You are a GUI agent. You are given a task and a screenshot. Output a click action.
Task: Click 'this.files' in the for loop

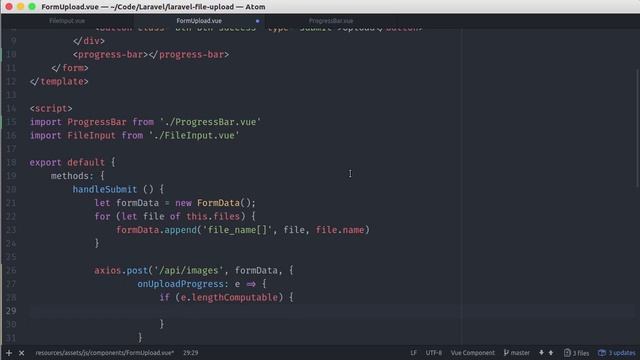click(213, 216)
